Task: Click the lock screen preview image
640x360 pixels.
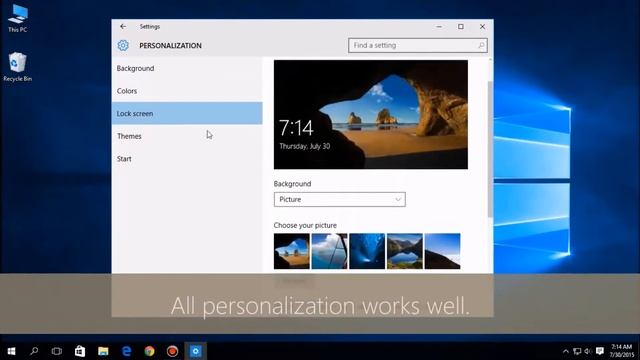Action: click(371, 115)
